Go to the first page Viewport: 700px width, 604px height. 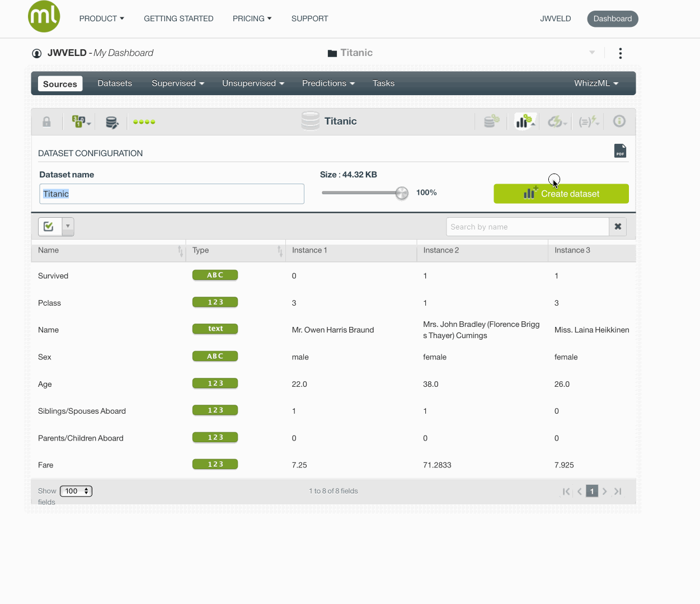tap(566, 491)
